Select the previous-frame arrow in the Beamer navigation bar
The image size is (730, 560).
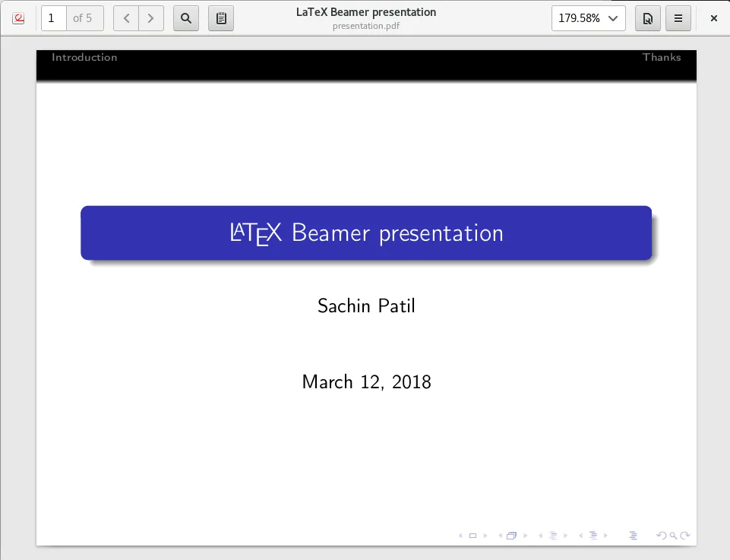[499, 535]
